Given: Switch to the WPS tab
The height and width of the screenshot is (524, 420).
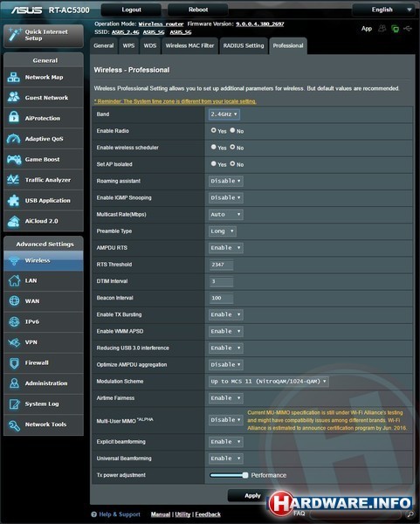Looking at the screenshot, I should click(x=128, y=45).
